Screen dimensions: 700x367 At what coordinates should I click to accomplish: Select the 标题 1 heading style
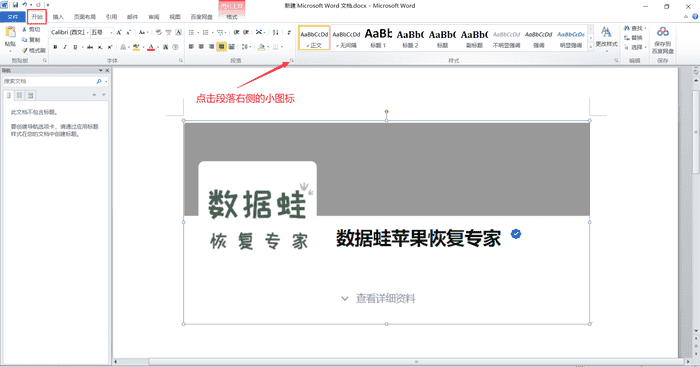pyautogui.click(x=378, y=38)
